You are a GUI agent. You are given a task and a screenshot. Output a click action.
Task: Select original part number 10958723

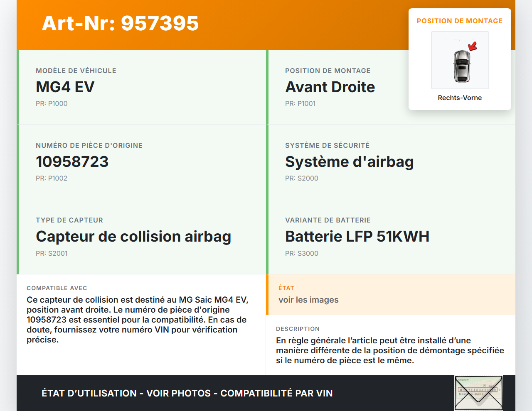pos(72,161)
